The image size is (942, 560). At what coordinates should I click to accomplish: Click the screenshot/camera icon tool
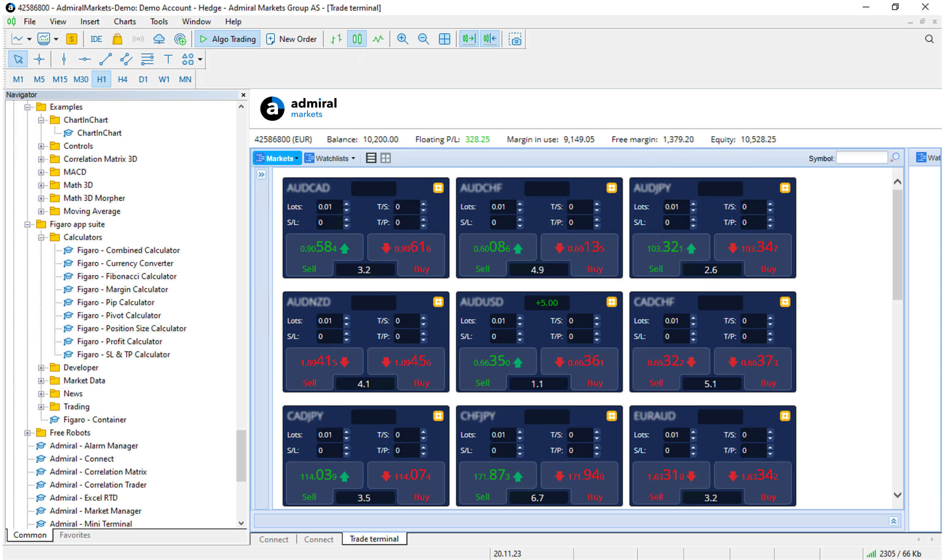[x=515, y=39]
